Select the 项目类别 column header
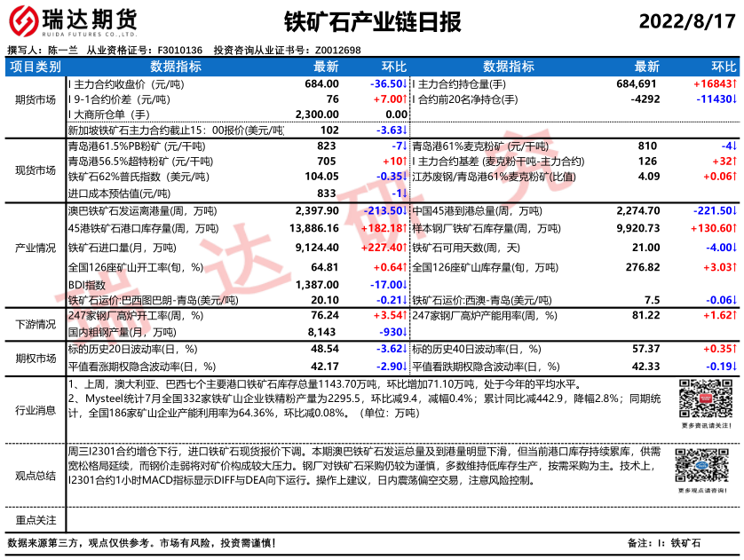Image resolution: width=744 pixels, height=560 pixels. point(36,67)
